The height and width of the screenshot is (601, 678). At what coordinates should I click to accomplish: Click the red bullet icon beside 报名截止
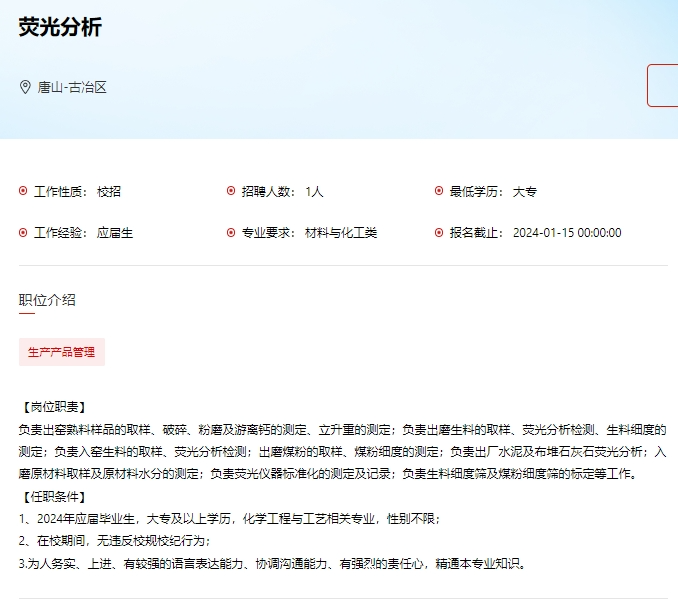pyautogui.click(x=439, y=233)
